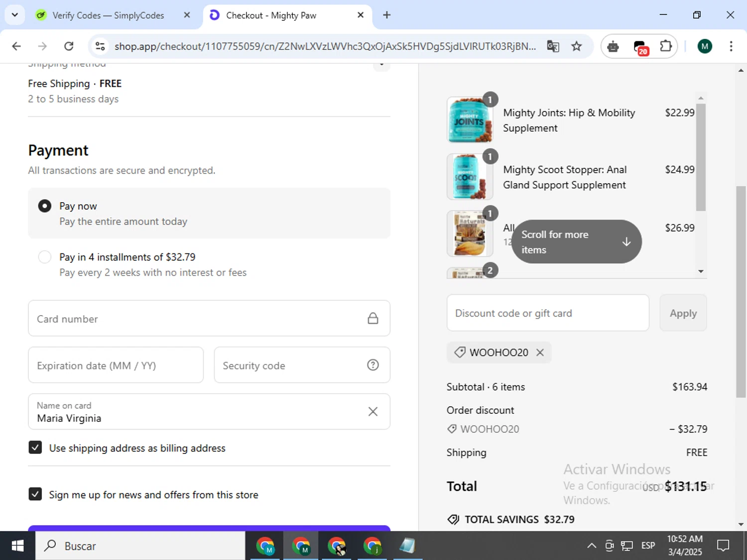The width and height of the screenshot is (747, 560).
Task: Click the security code help icon
Action: click(x=373, y=365)
